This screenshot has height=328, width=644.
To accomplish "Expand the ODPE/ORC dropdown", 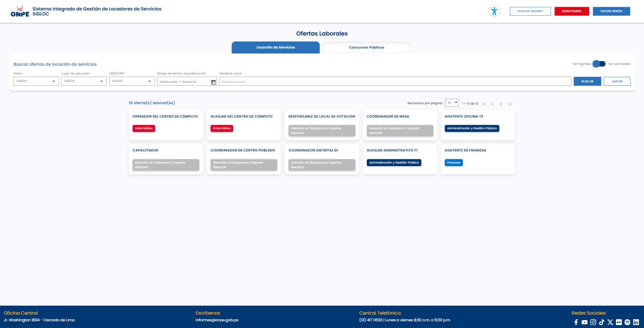I will pos(131,81).
